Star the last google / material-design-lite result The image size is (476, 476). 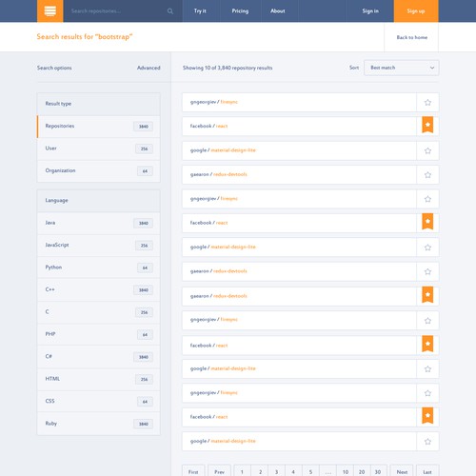427,442
